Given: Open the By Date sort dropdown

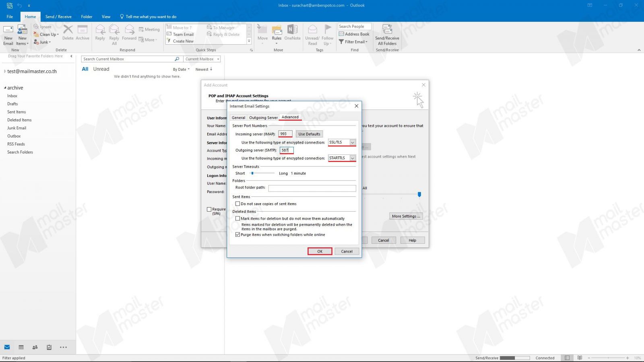Looking at the screenshot, I should pos(181,70).
